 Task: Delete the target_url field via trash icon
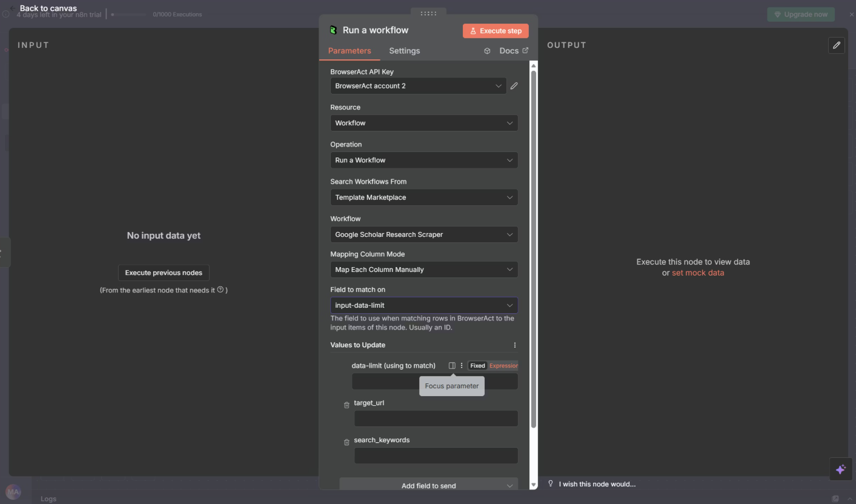[346, 404]
